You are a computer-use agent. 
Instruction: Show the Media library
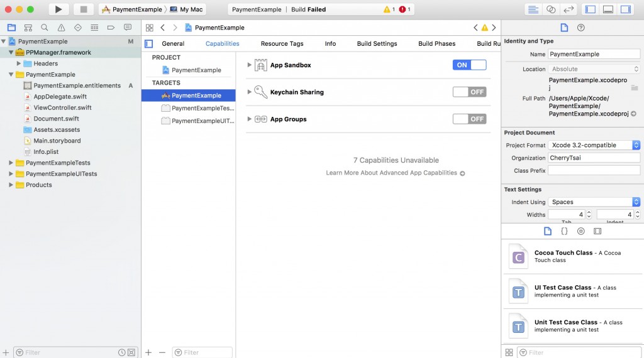point(597,231)
